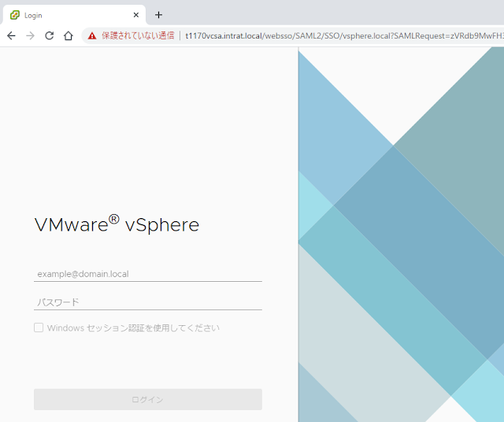Open a new browser tab
The height and width of the screenshot is (422, 504).
(x=158, y=15)
